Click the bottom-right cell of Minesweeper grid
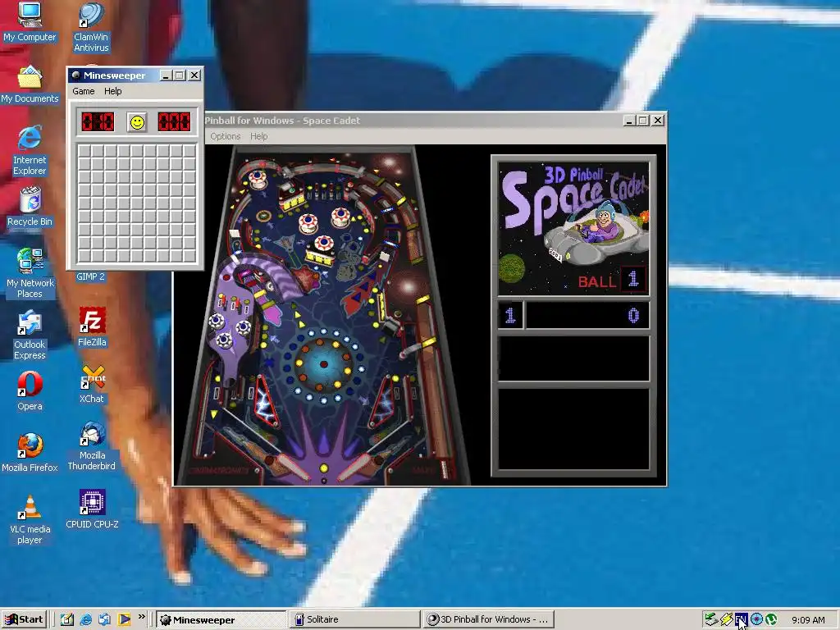Screen dimensions: 840x630 189,256
